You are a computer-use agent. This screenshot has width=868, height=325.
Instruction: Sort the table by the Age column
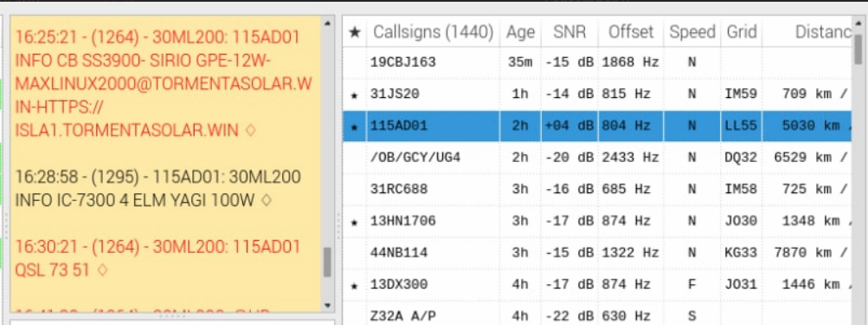[x=520, y=32]
